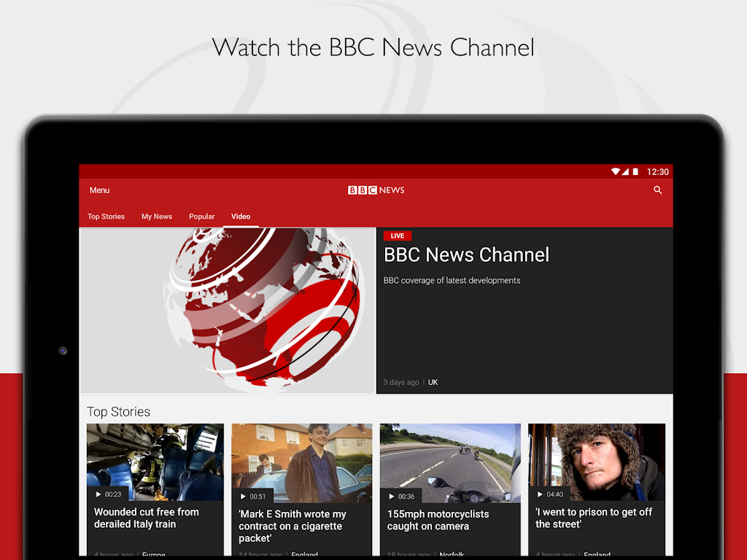Viewport: 747px width, 560px height.
Task: Open the BBC News Channel headline
Action: [466, 254]
